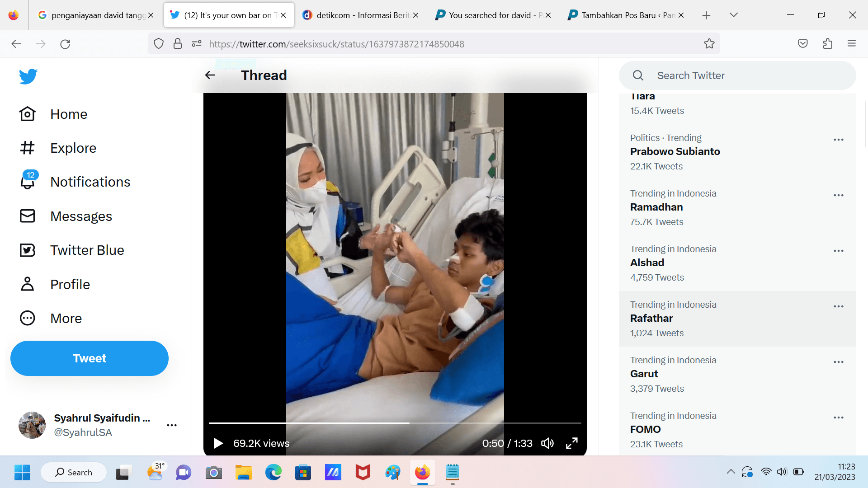Open Microsoft Store from taskbar
868x488 pixels.
[303, 472]
